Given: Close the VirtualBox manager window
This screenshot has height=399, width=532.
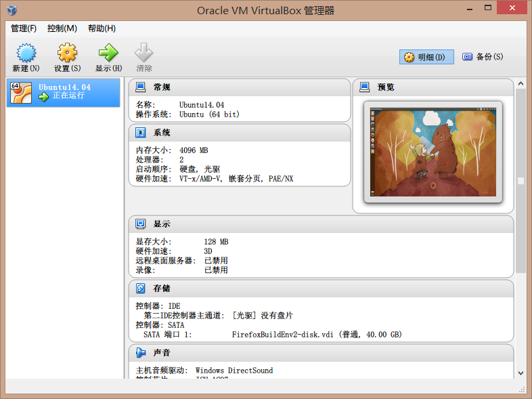Looking at the screenshot, I should coord(512,8).
